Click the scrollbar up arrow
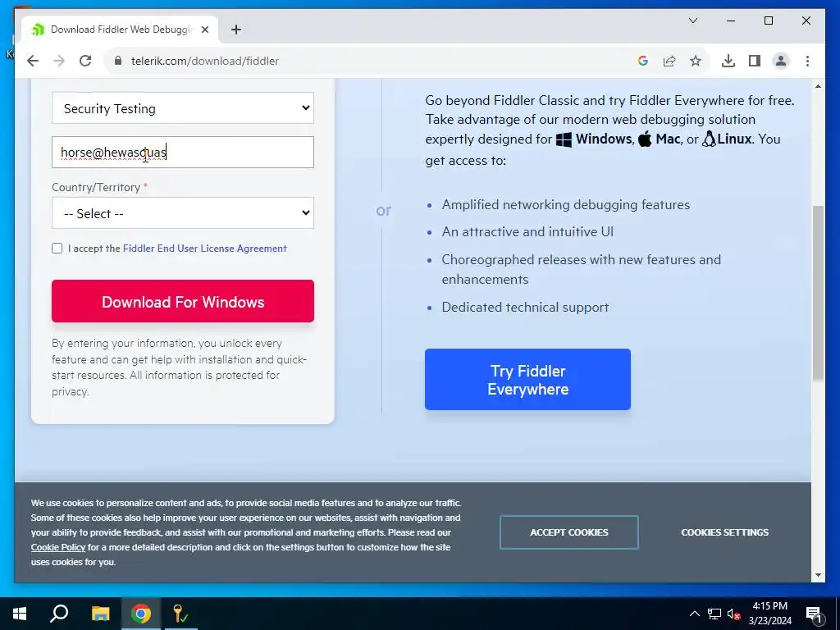This screenshot has height=630, width=840. pyautogui.click(x=818, y=86)
